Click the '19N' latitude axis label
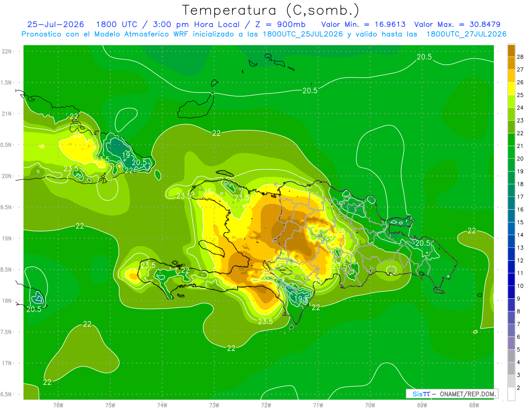 click(7, 238)
